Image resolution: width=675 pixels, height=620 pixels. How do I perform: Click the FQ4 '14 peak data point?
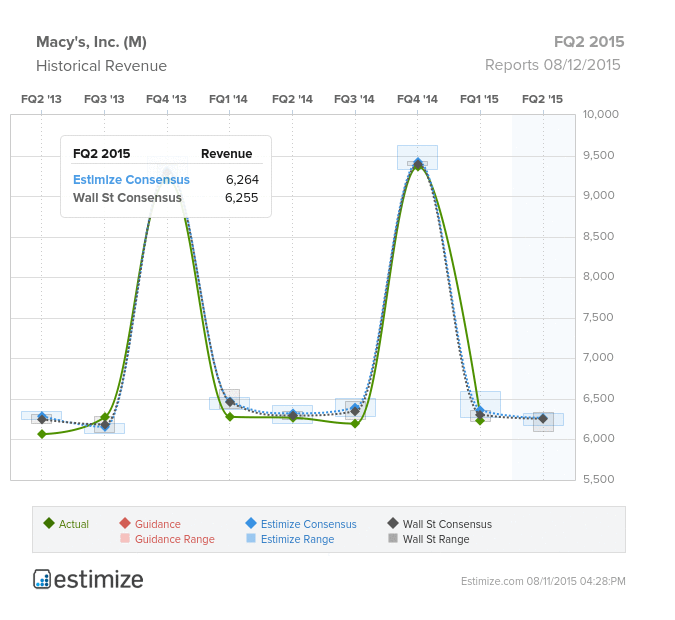click(418, 164)
